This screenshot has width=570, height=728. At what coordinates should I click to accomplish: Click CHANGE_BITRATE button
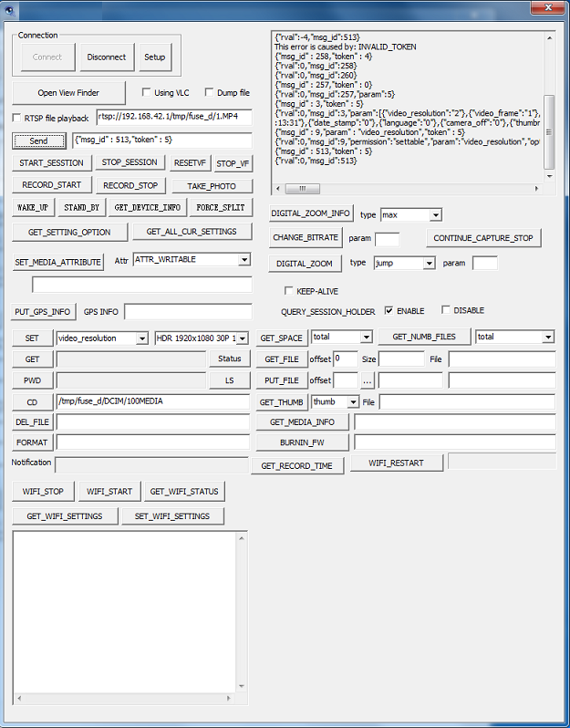tap(306, 238)
